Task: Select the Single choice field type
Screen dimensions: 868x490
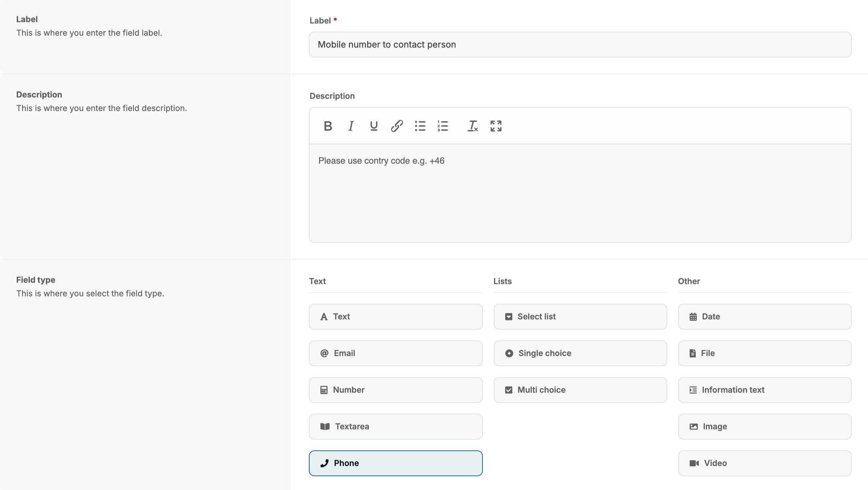Action: [x=580, y=353]
